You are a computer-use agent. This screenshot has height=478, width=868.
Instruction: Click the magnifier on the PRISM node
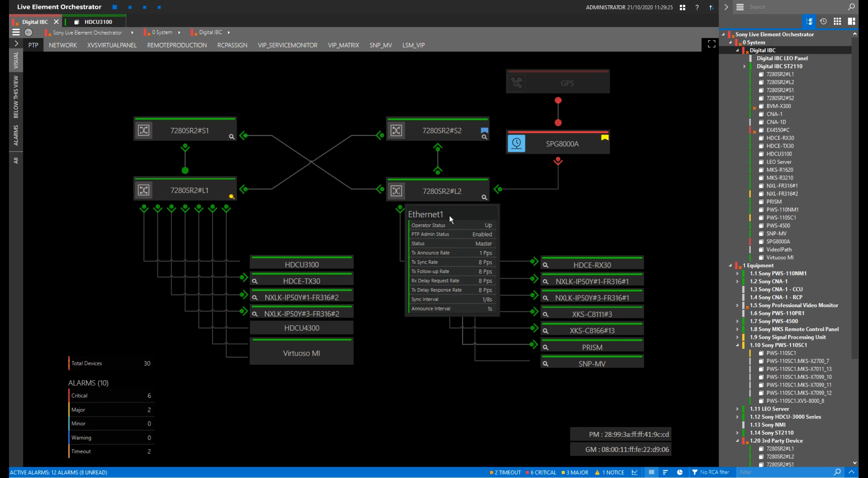pos(546,347)
